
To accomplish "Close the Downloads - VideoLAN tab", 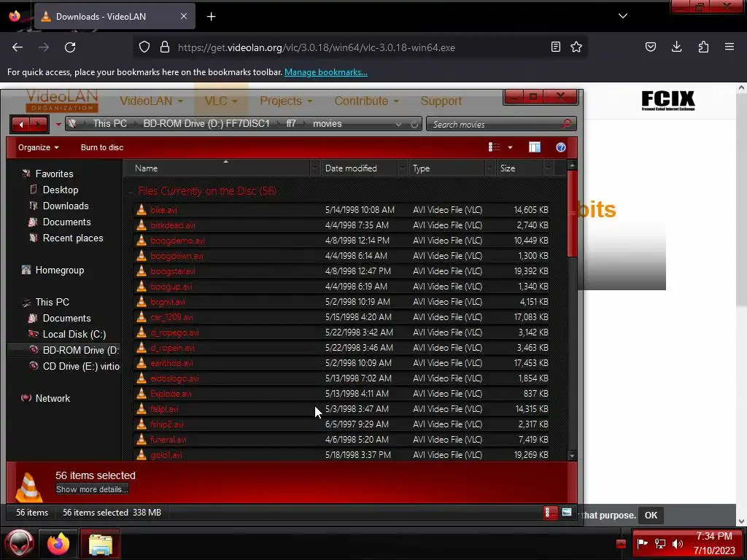I will (x=184, y=16).
